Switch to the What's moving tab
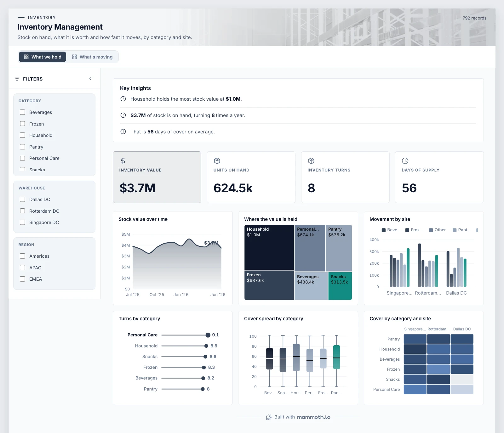The height and width of the screenshot is (433, 504). point(92,57)
